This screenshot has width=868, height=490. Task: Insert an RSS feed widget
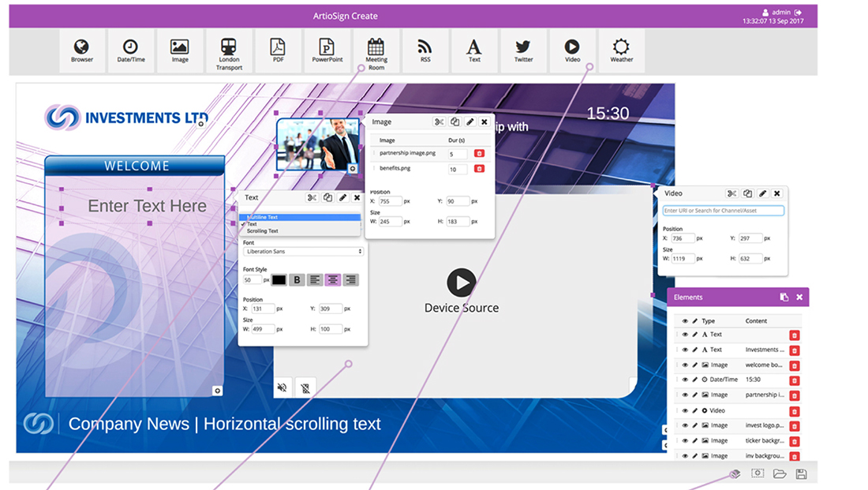(x=425, y=51)
